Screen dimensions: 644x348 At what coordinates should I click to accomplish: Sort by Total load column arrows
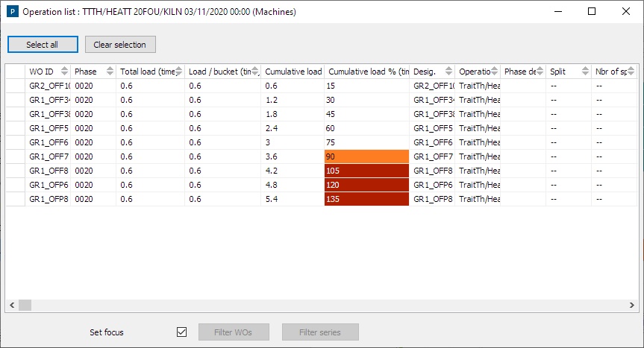(x=178, y=72)
